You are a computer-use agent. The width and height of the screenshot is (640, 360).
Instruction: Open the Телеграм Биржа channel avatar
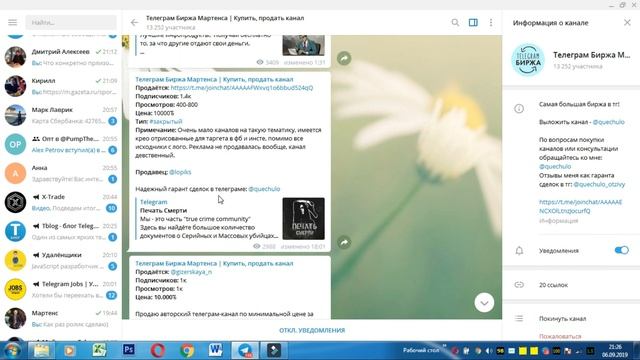528,60
